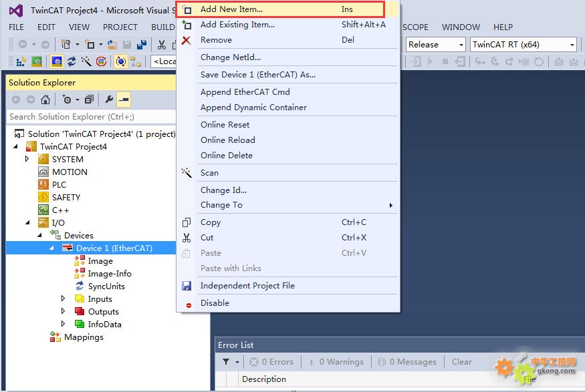Open the FILE menu
The image size is (585, 392).
17,27
